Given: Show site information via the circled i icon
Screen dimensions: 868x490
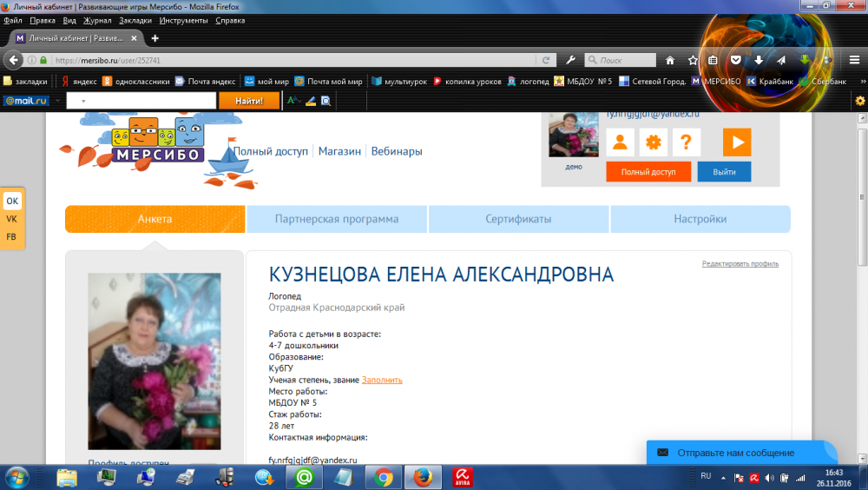Looking at the screenshot, I should click(32, 60).
